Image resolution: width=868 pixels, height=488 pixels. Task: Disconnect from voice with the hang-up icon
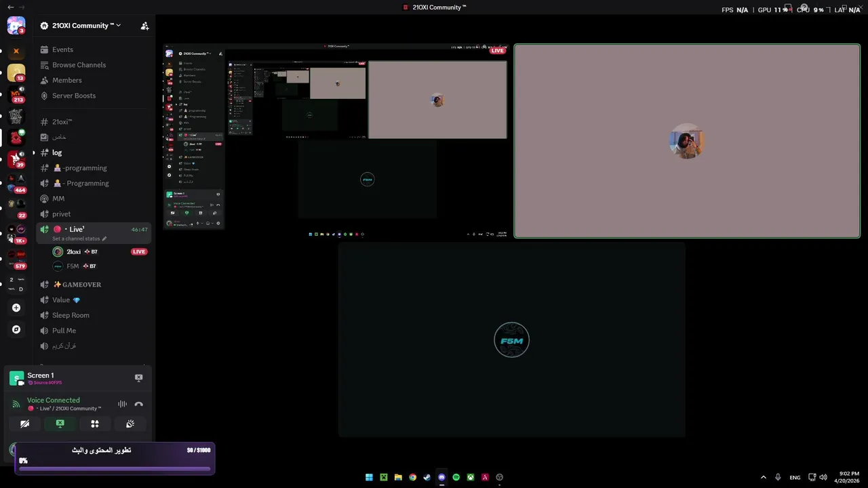(139, 404)
